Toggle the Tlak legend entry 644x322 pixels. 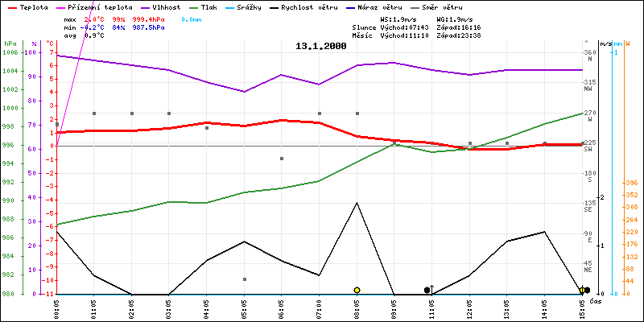[215, 6]
